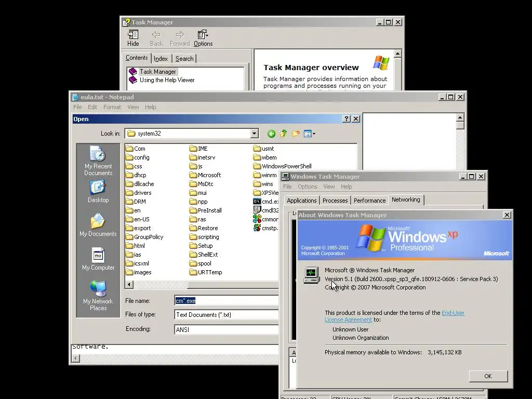The image size is (532, 399).
Task: Open Notepad's Edit menu
Action: tap(92, 107)
